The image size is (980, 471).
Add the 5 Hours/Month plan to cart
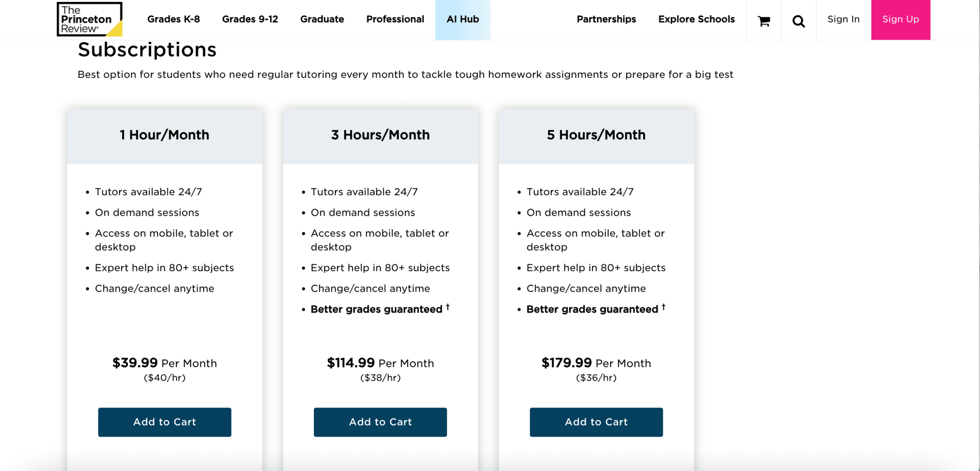596,422
